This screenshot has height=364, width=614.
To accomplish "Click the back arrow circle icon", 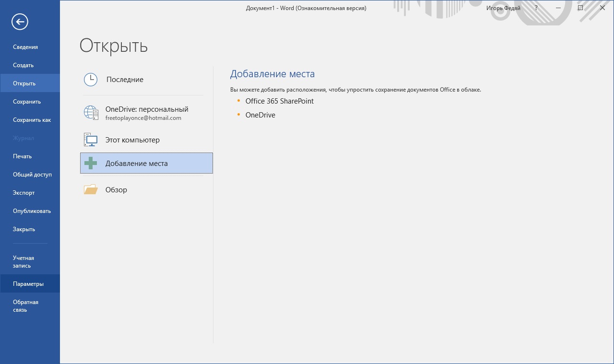I will coord(20,22).
